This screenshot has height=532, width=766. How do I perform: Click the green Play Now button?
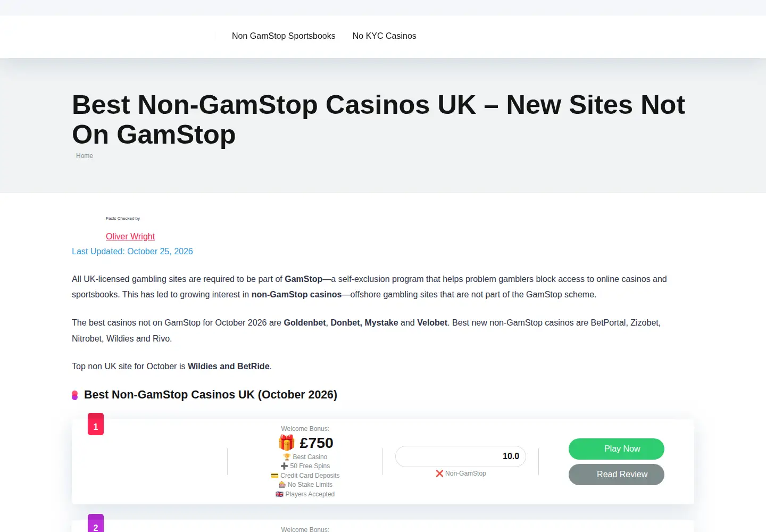point(617,449)
